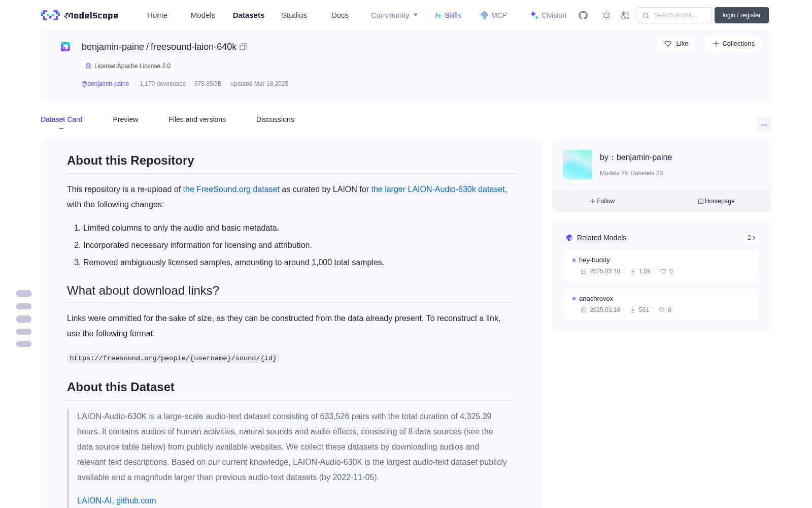The height and width of the screenshot is (508, 812).
Task: Click the 'What about download links?' heading
Action: pos(143,291)
